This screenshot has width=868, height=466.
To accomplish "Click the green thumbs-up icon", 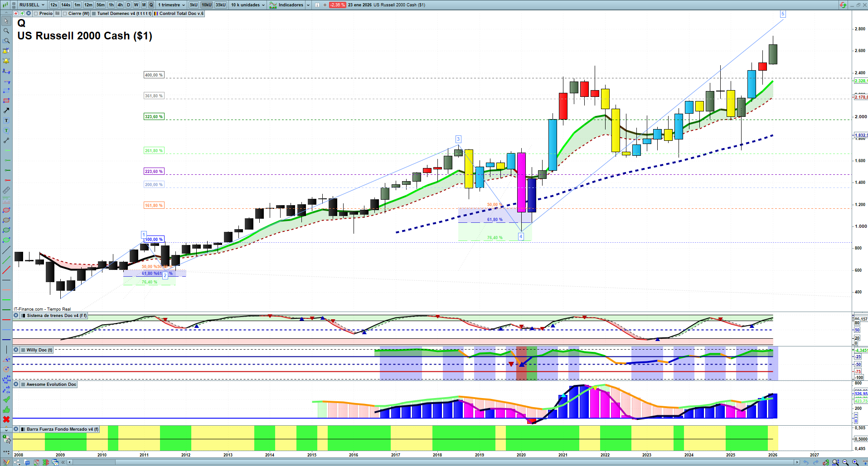I will coord(6,409).
